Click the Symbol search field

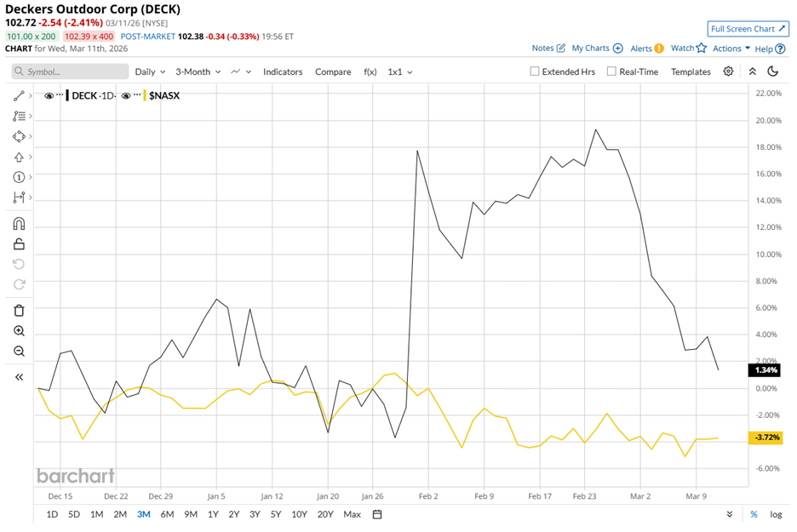[x=70, y=72]
